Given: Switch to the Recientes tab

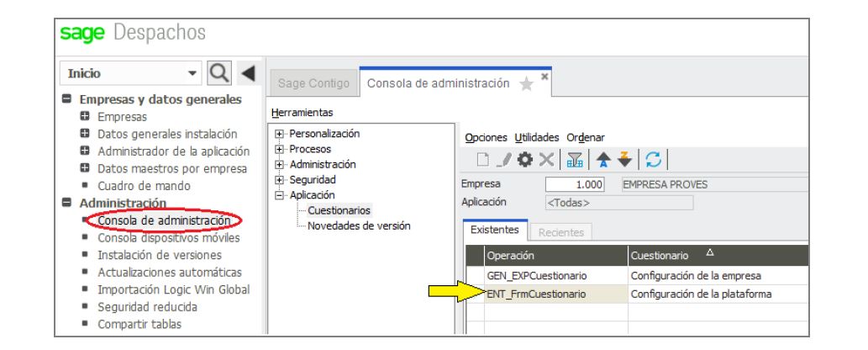Looking at the screenshot, I should pos(561,232).
